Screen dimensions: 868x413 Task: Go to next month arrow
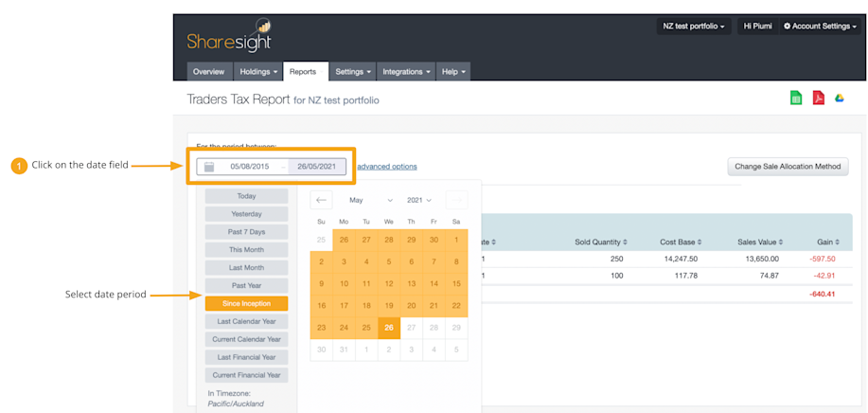click(x=456, y=200)
